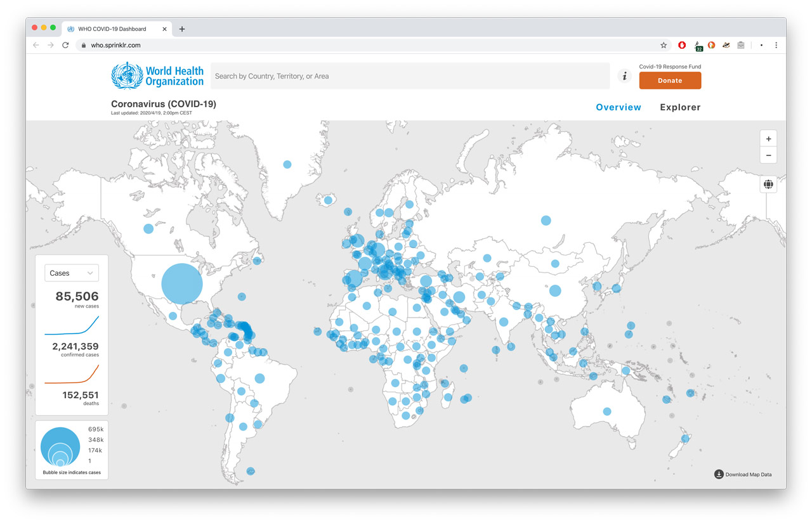Image resolution: width=812 pixels, height=523 pixels.
Task: Switch to the Overview tab
Action: point(618,107)
